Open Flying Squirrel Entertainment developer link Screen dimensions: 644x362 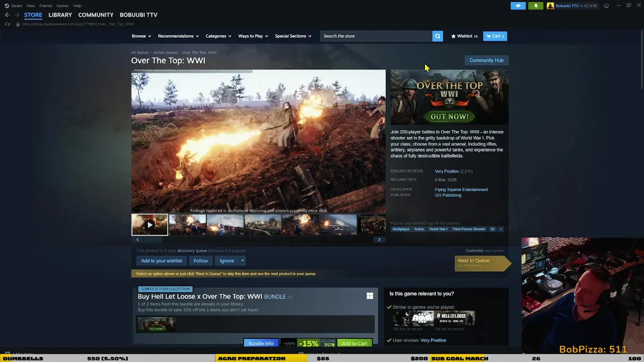pos(461,190)
